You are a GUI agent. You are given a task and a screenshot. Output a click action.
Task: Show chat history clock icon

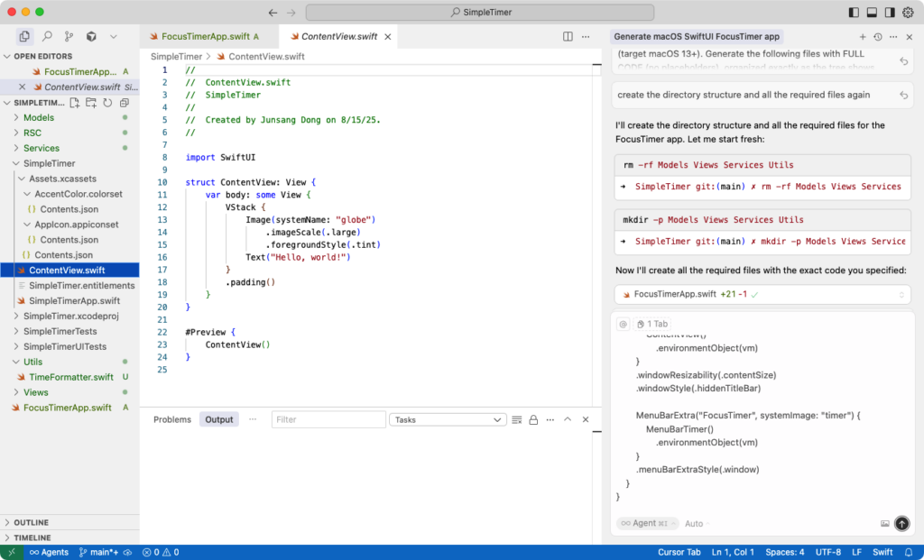878,36
